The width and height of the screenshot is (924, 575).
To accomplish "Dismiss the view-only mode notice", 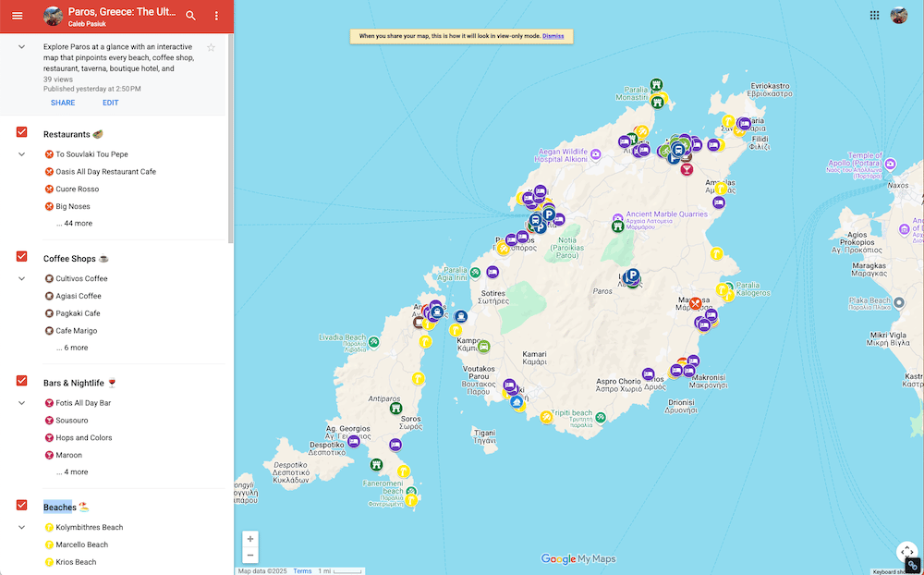I will pos(553,36).
